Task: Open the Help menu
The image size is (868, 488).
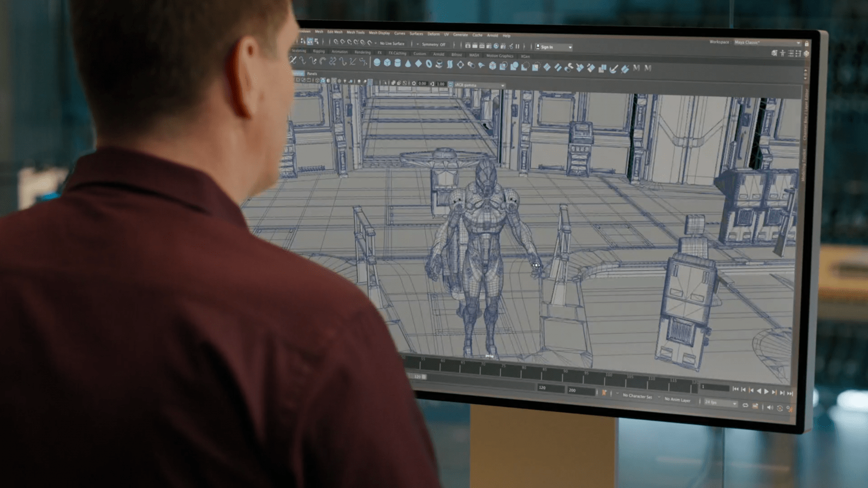Action: [507, 35]
